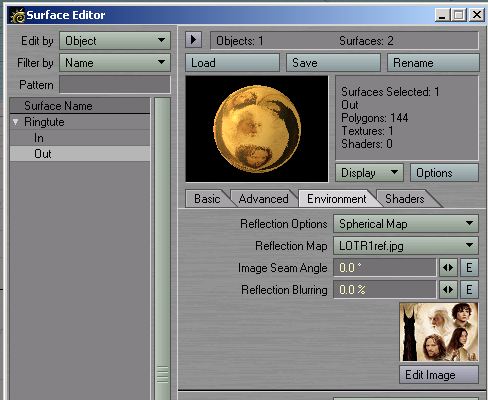Choose a different Reflection Map image
The width and height of the screenshot is (488, 400).
click(406, 246)
